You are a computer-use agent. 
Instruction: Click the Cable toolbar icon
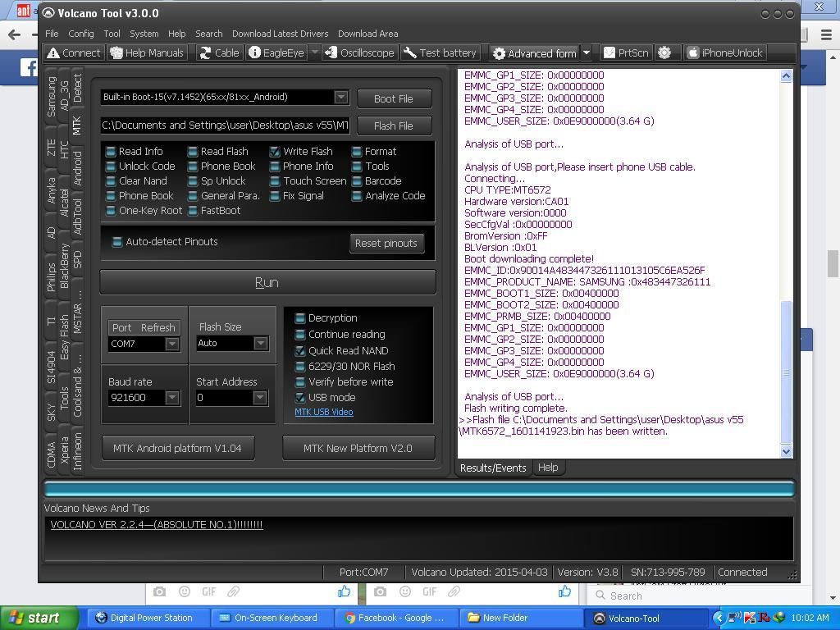219,52
